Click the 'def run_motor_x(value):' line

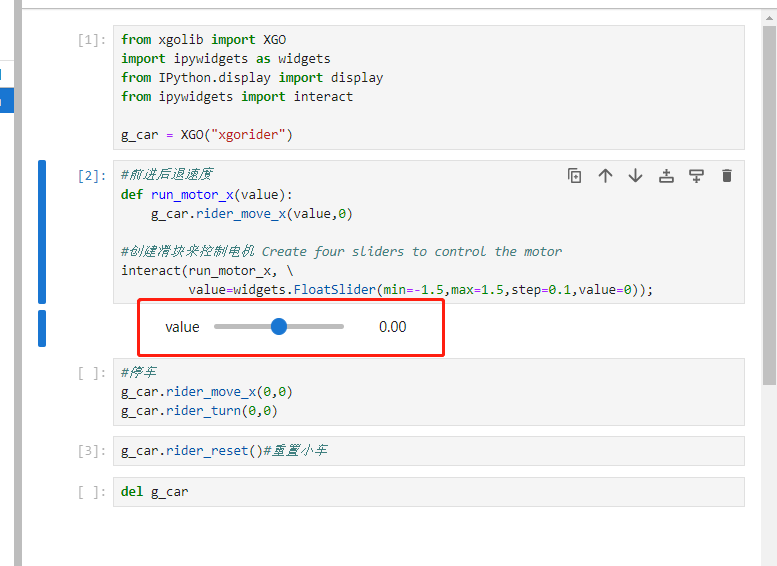(207, 195)
